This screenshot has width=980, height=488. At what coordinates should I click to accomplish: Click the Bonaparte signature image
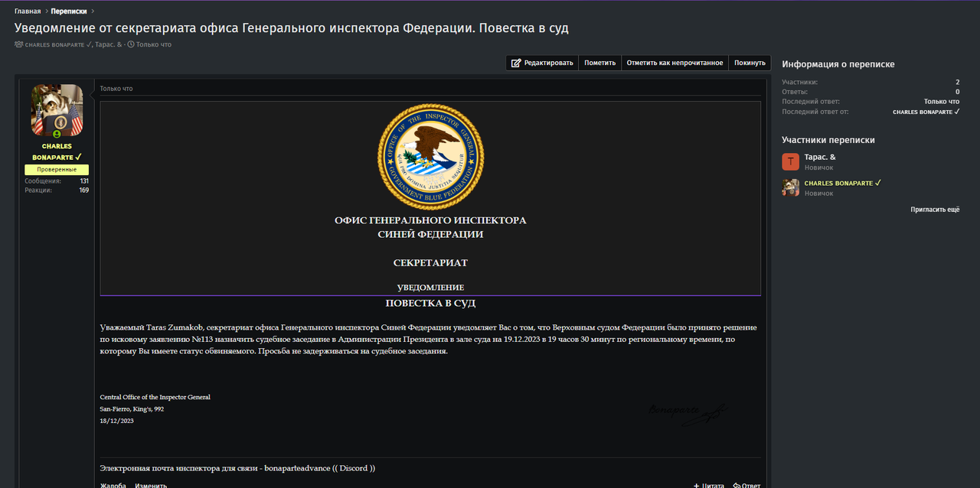[688, 414]
